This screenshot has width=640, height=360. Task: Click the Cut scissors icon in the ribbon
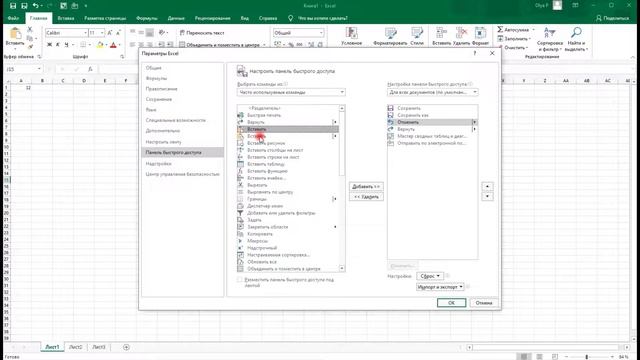click(x=30, y=29)
